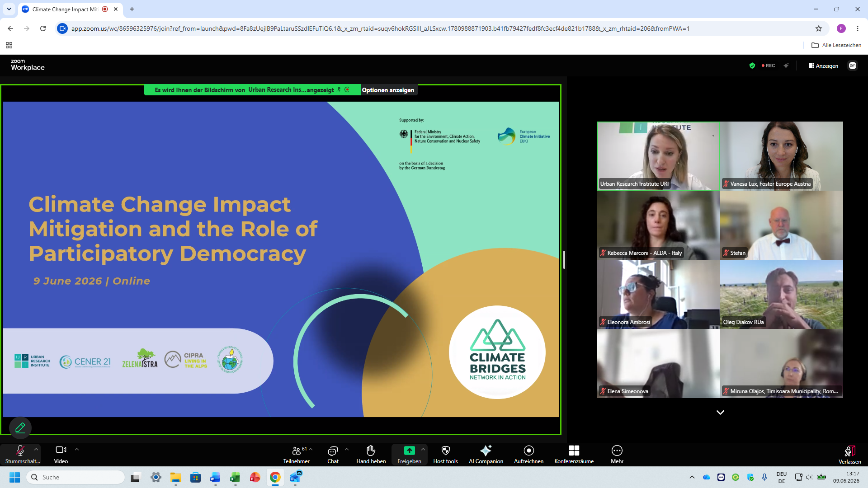Screen dimensions: 868x488
Task: Open audio options chevron beside Stummschalt
Action: [x=36, y=449]
